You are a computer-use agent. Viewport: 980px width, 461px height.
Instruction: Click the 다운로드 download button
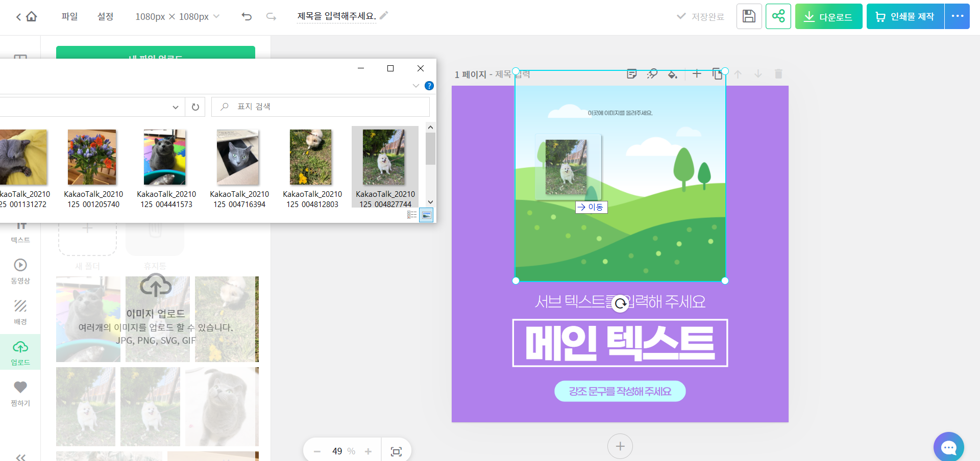828,16
